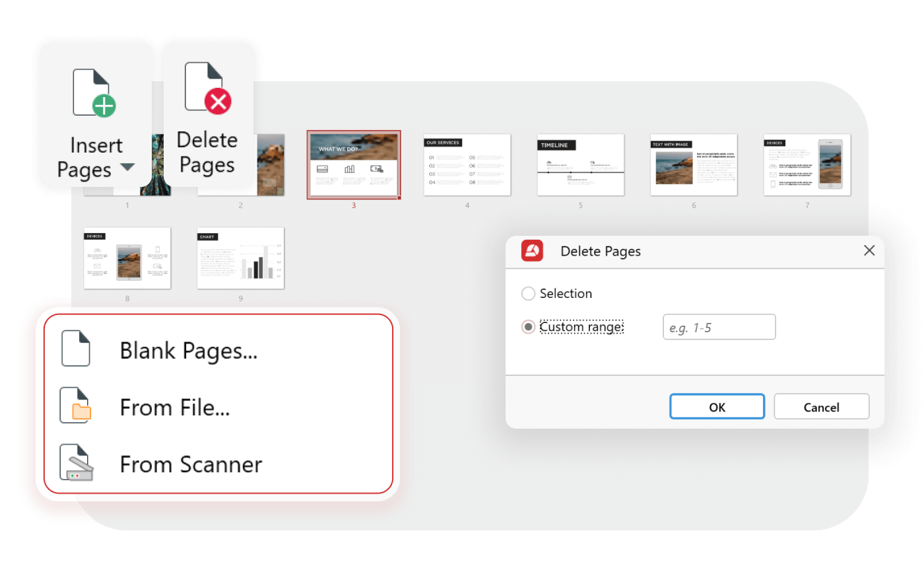The width and height of the screenshot is (924, 570).
Task: Click the custom range input field
Action: (x=719, y=328)
